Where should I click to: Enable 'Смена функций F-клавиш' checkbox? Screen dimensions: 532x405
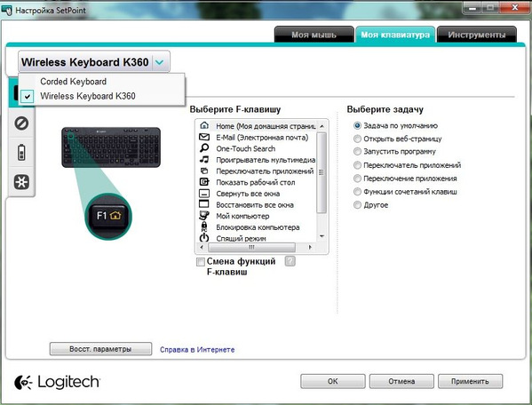pyautogui.click(x=201, y=262)
